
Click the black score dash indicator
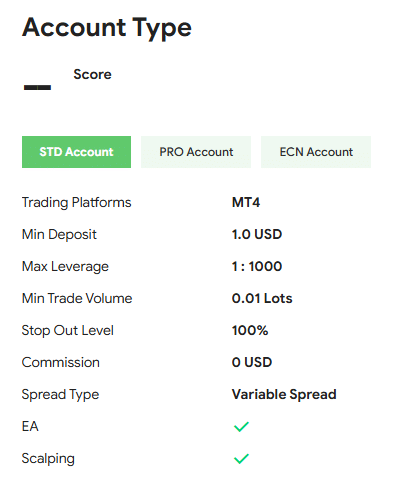click(x=37, y=87)
